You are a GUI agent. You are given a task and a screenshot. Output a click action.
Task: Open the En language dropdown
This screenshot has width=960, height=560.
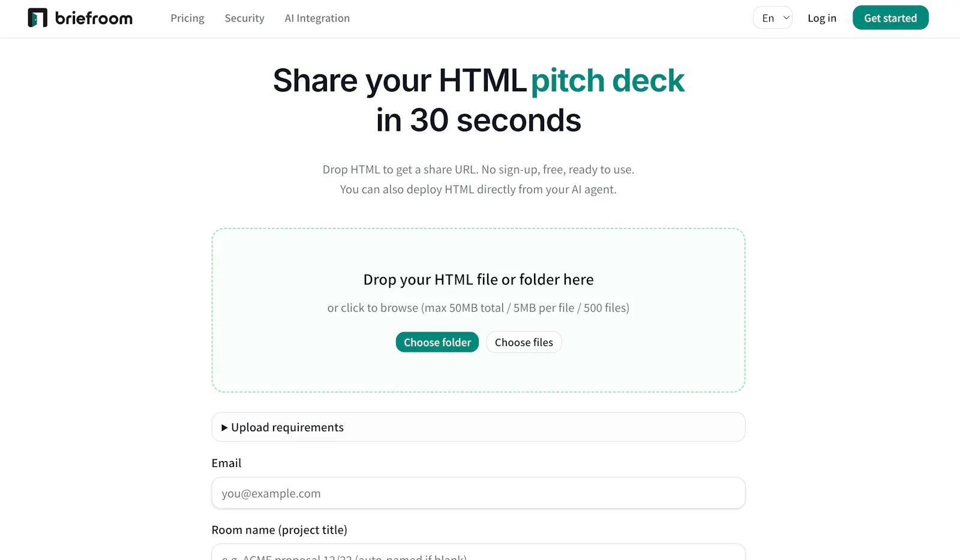coord(773,18)
